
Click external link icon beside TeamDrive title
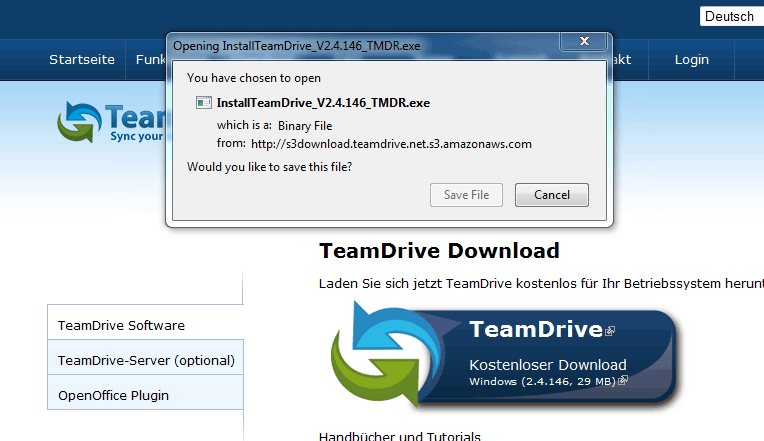pyautogui.click(x=610, y=331)
